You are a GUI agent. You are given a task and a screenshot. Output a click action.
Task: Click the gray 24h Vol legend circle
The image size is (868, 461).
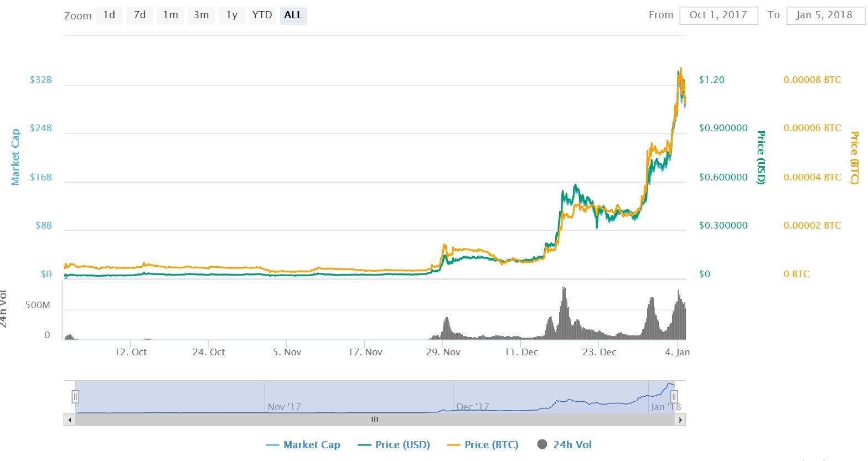pyautogui.click(x=542, y=444)
